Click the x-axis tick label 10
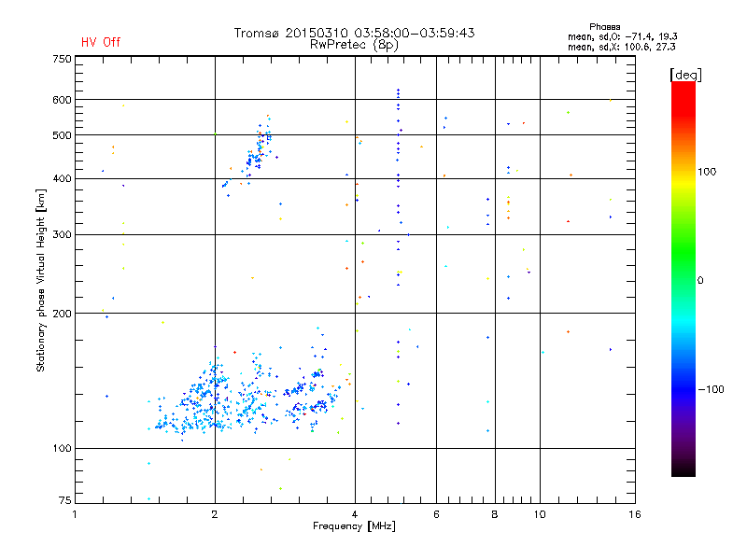 click(540, 514)
